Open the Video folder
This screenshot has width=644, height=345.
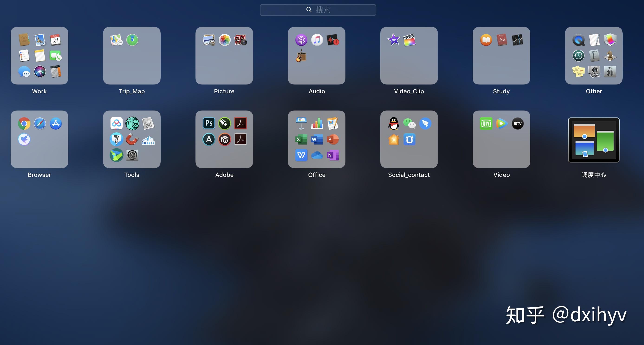tap(501, 139)
